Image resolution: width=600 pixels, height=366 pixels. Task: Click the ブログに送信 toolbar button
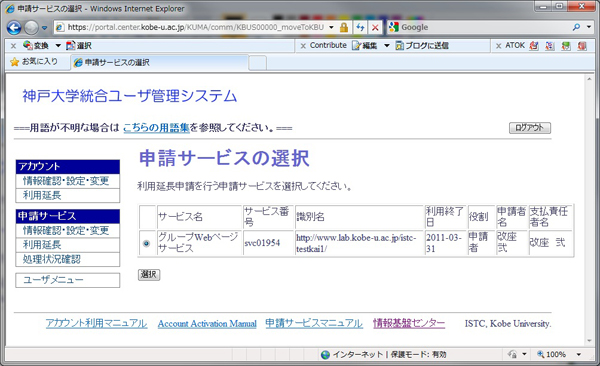click(x=422, y=46)
